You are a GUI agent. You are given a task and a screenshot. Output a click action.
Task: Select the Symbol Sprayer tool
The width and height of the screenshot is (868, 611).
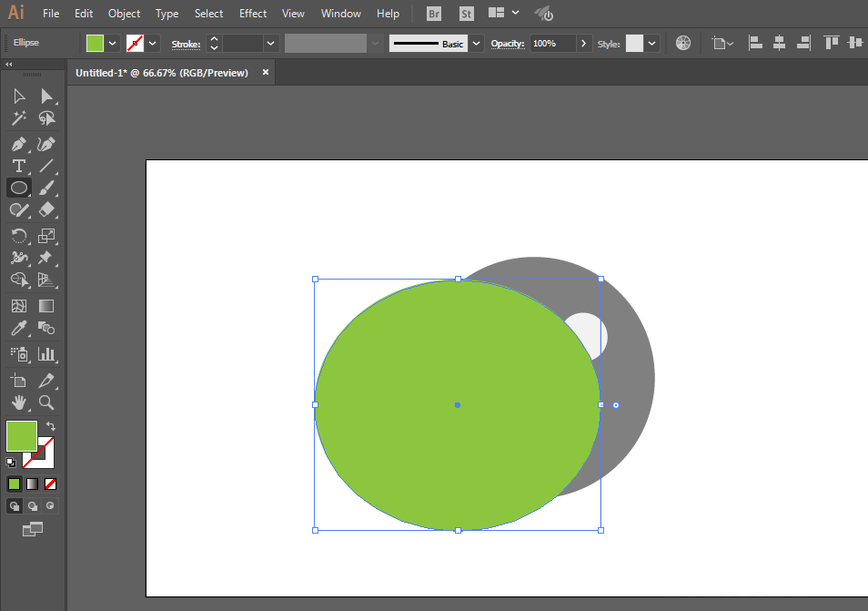(19, 354)
